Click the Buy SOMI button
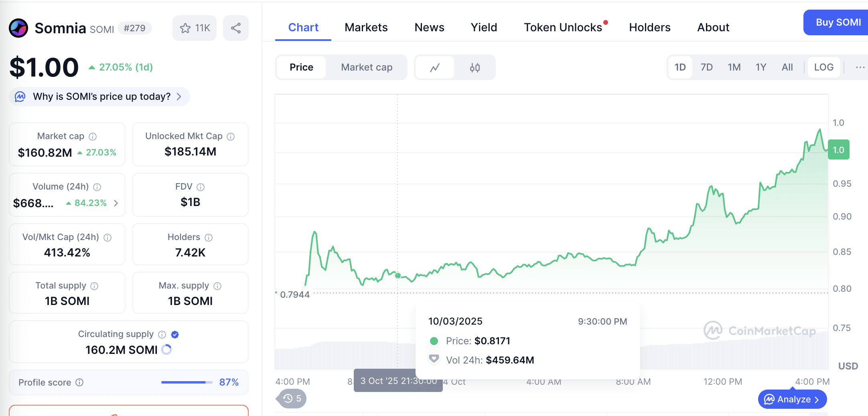This screenshot has height=416, width=868. tap(838, 22)
